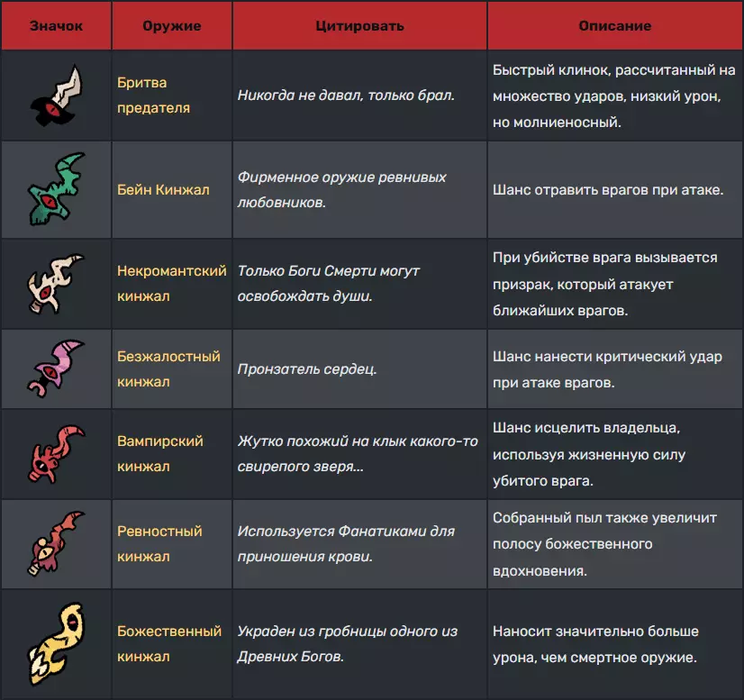Open the Бейн Кинжал link
The width and height of the screenshot is (744, 700).
[x=163, y=190]
